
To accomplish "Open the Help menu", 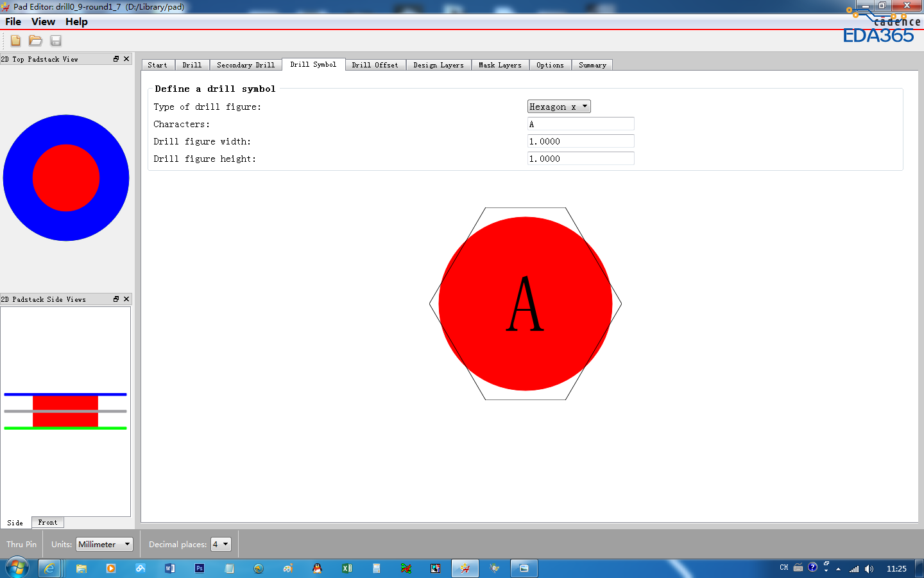I will (x=76, y=22).
